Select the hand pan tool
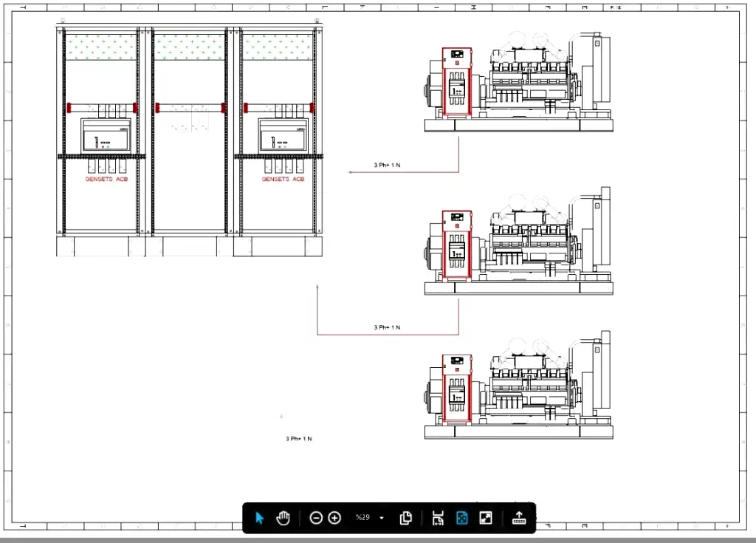 (x=283, y=518)
